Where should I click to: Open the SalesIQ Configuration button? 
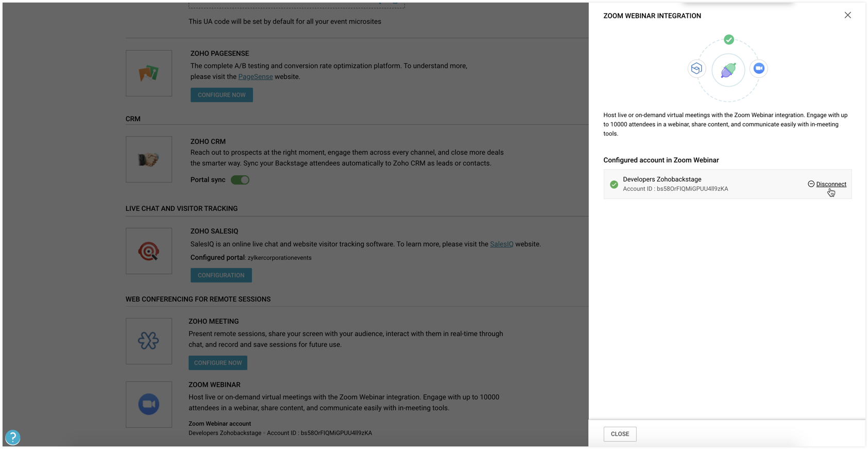tap(221, 275)
